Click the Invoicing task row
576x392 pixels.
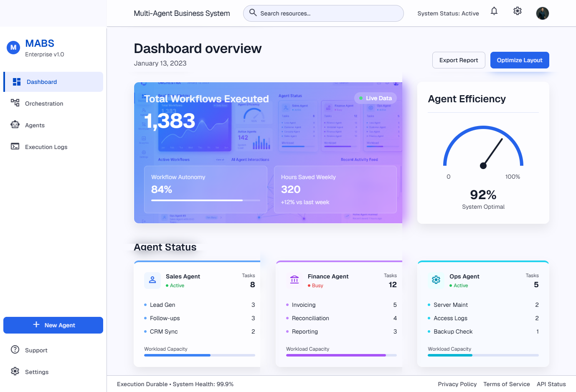pyautogui.click(x=341, y=305)
